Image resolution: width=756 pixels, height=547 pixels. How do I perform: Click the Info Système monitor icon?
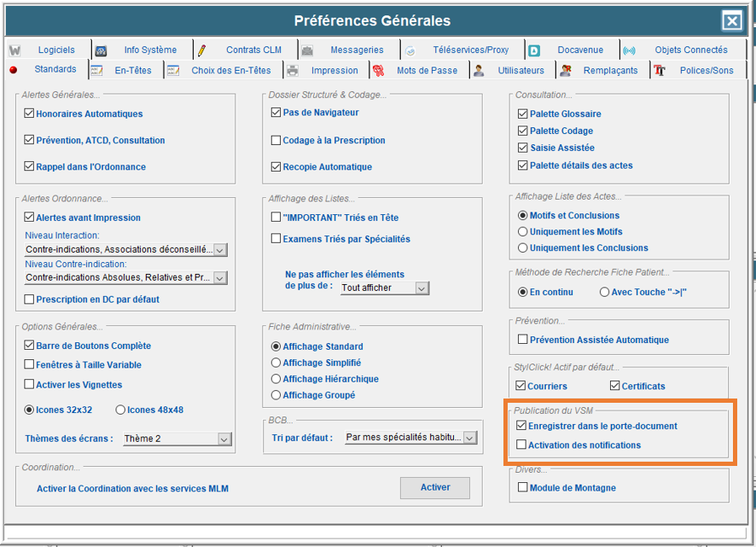pos(101,50)
